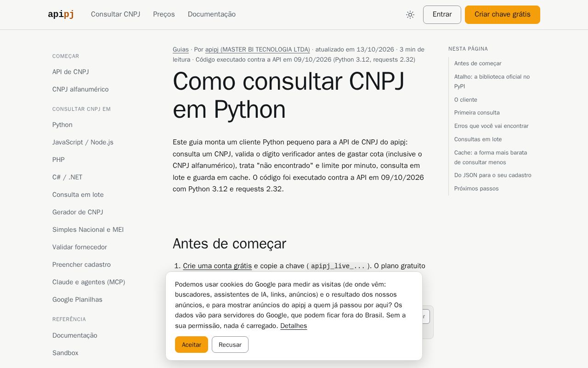Click the Antes de começar heading

(x=229, y=243)
